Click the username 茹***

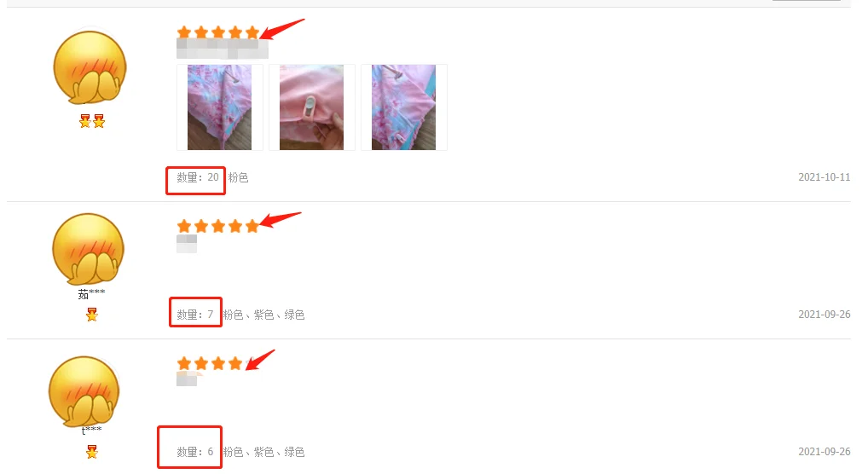91,293
